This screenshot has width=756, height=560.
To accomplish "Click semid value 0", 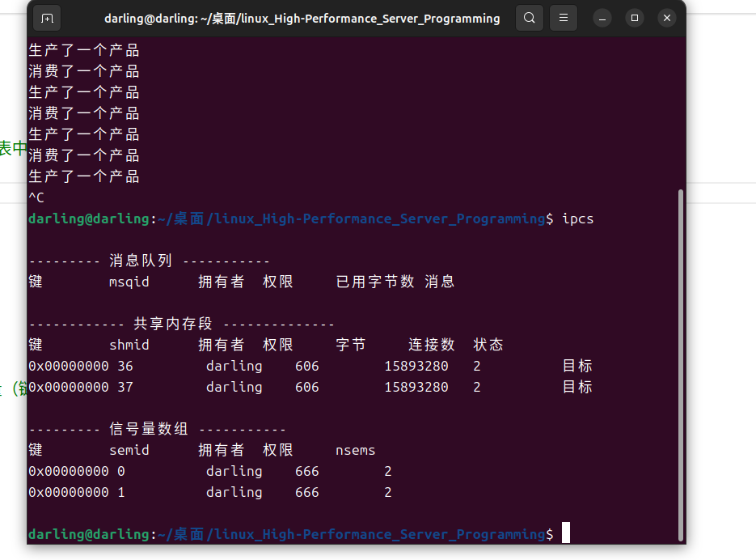I will point(121,471).
